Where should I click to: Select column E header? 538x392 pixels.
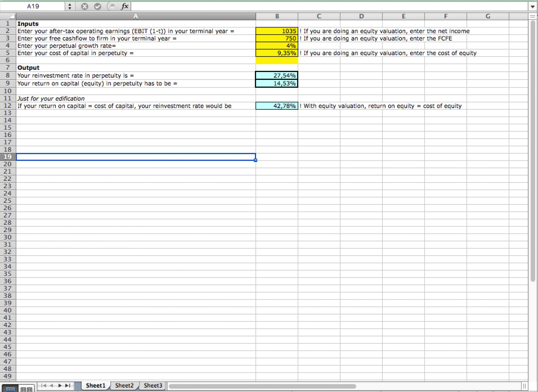[x=403, y=16]
